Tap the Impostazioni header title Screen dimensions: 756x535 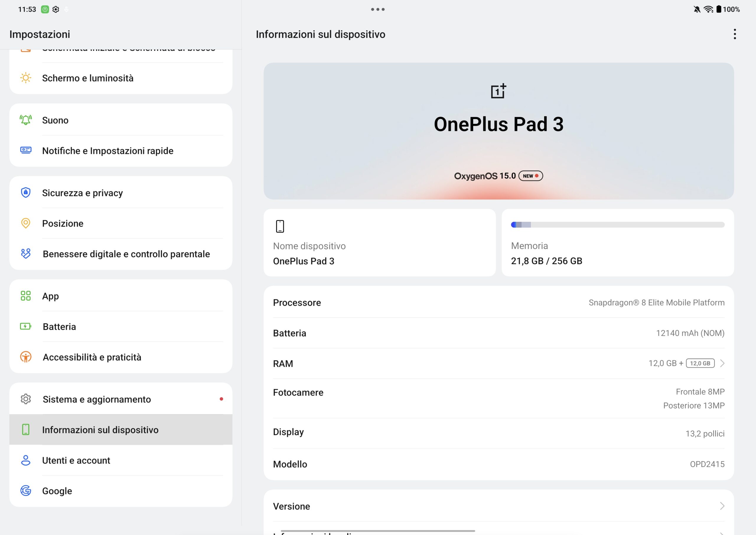click(40, 34)
